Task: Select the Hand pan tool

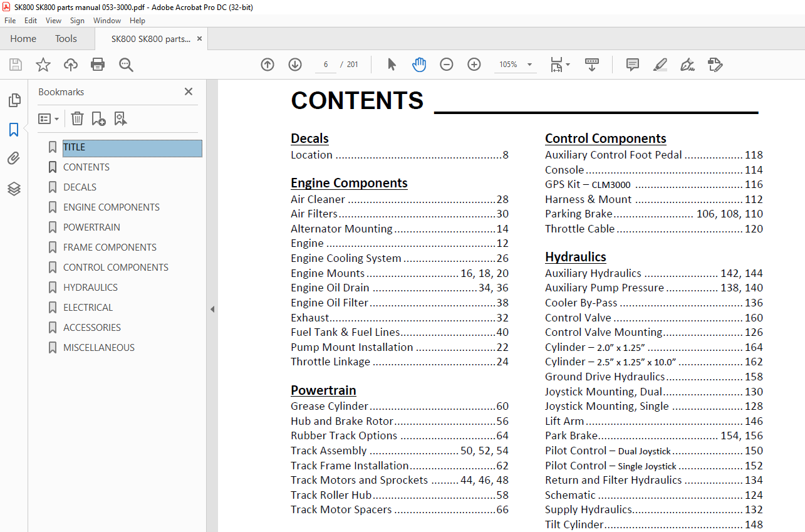Action: (x=419, y=65)
